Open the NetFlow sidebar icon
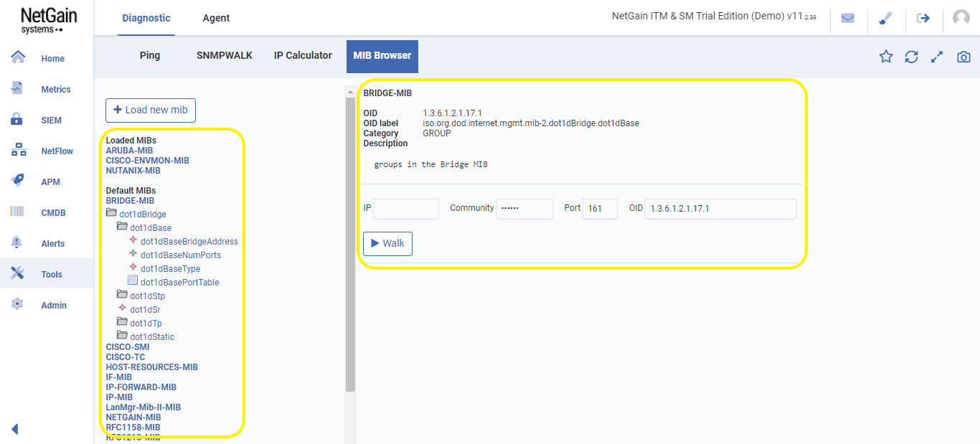 click(x=18, y=150)
